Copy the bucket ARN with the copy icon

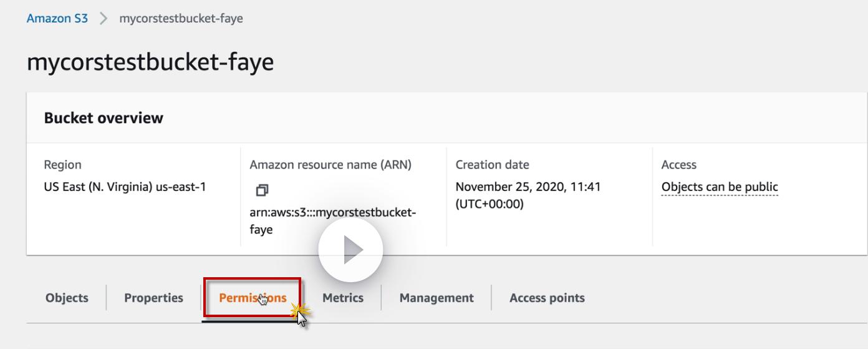coord(263,190)
